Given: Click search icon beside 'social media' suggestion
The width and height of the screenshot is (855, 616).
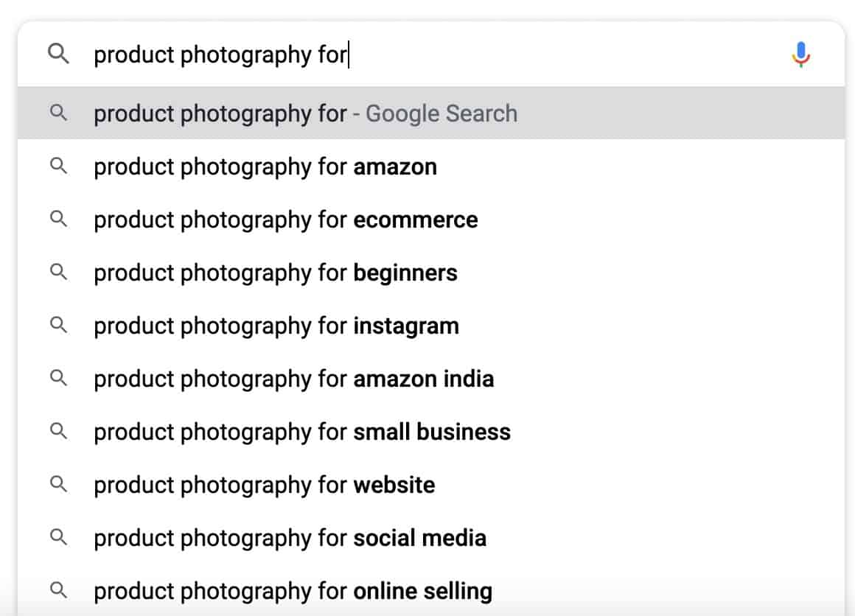Looking at the screenshot, I should click(58, 538).
